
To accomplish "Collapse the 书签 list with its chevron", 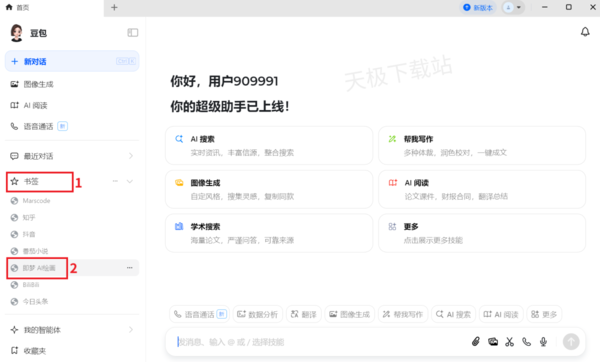I will click(x=130, y=181).
